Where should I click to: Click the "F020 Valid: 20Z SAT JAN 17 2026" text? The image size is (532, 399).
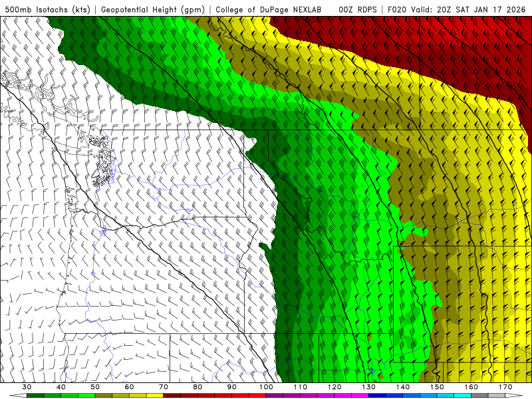pos(456,9)
